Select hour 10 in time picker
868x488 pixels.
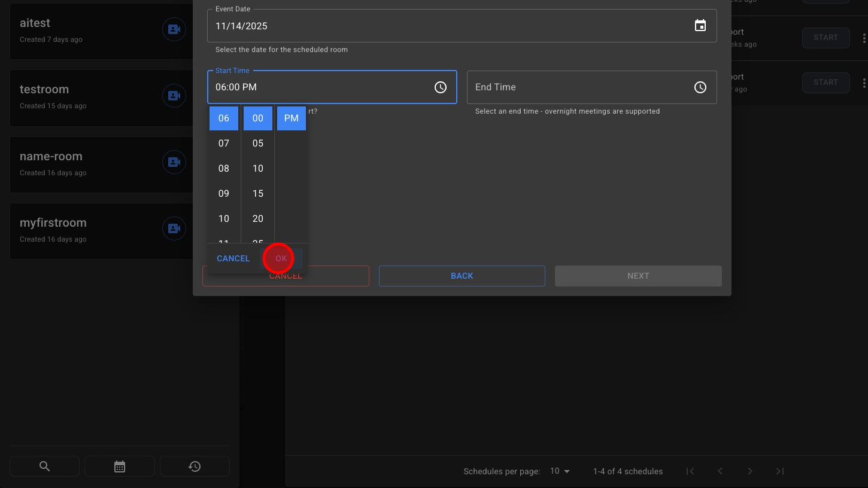224,219
